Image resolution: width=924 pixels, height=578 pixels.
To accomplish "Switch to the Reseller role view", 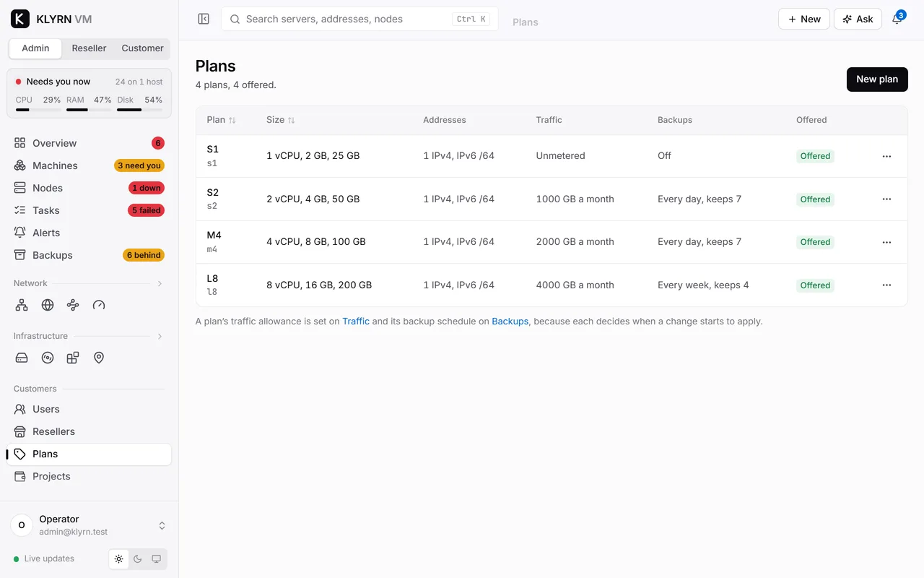I will pyautogui.click(x=90, y=48).
